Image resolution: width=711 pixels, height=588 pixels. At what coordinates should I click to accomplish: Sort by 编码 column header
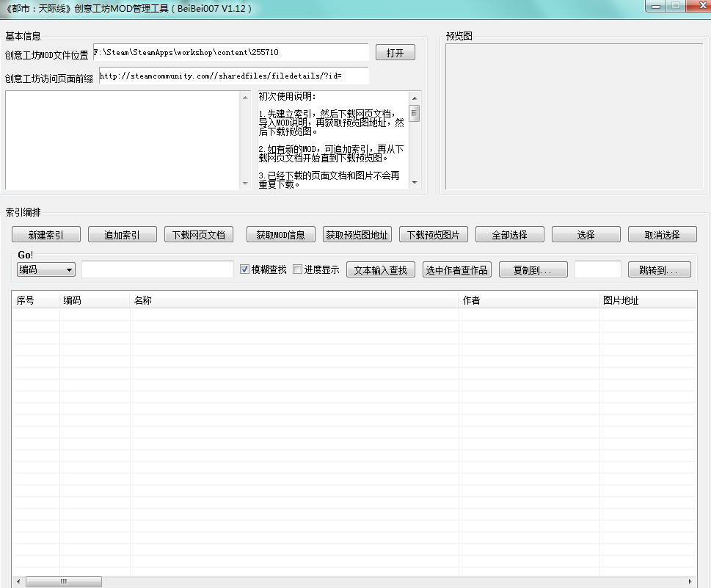tap(95, 300)
